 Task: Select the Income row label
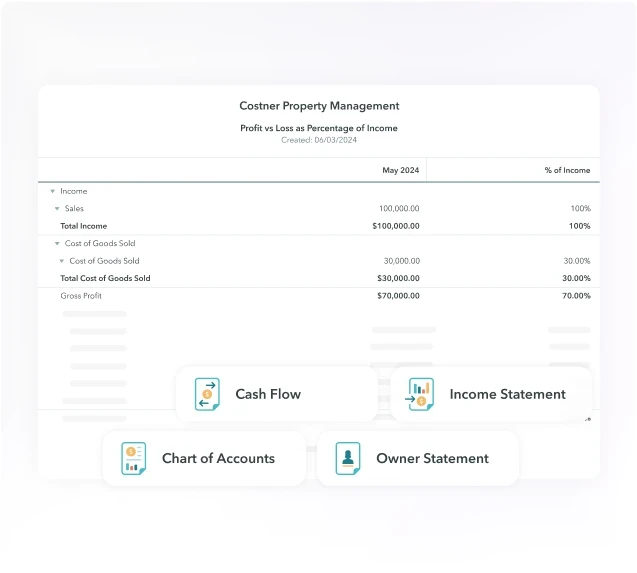[x=74, y=191]
